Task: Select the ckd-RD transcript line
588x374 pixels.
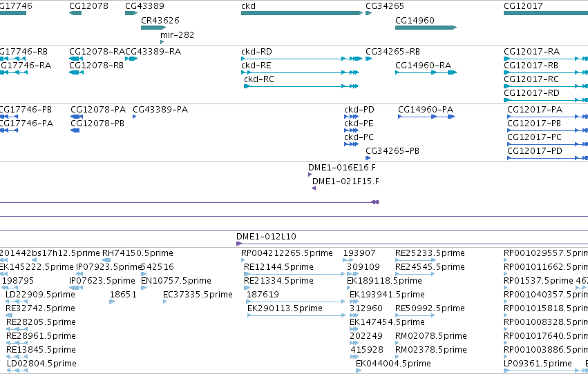Action: (302, 59)
